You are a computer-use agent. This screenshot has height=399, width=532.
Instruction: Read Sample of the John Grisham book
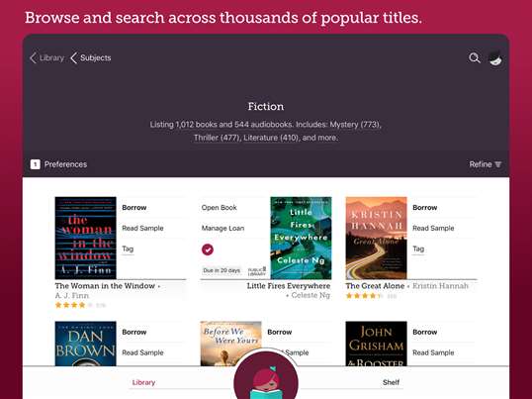click(433, 352)
